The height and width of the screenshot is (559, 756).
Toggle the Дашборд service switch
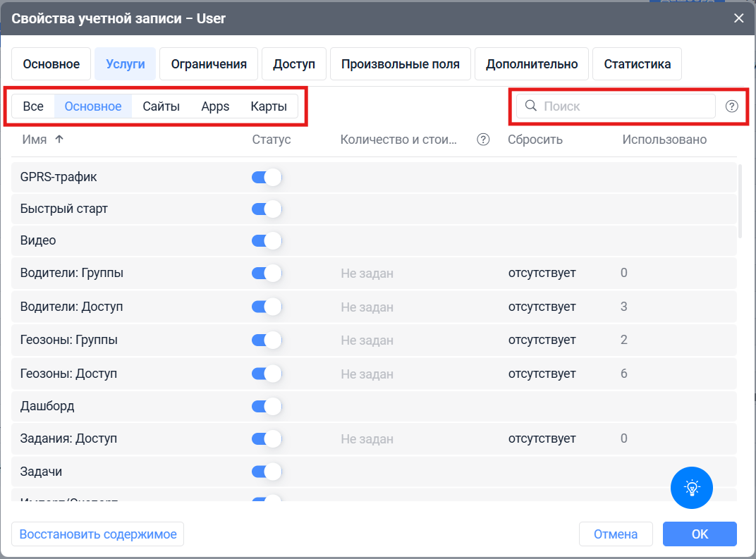(x=267, y=406)
